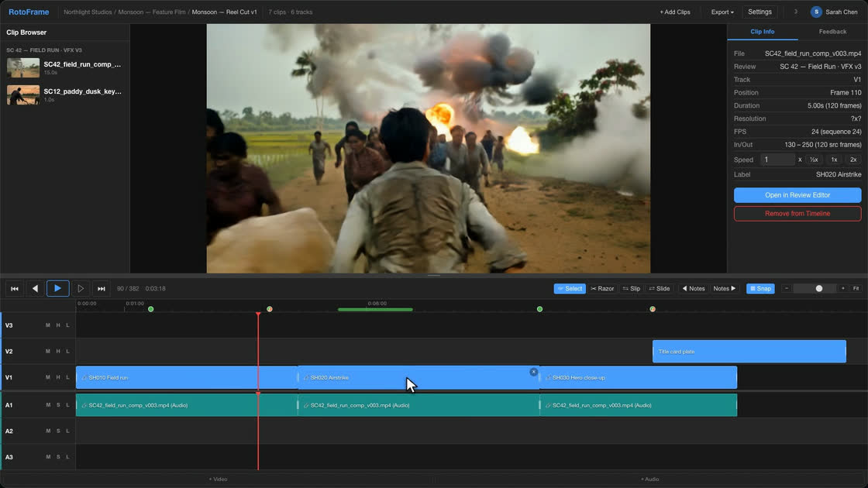Image resolution: width=868 pixels, height=488 pixels.
Task: Open Settings
Action: click(759, 12)
